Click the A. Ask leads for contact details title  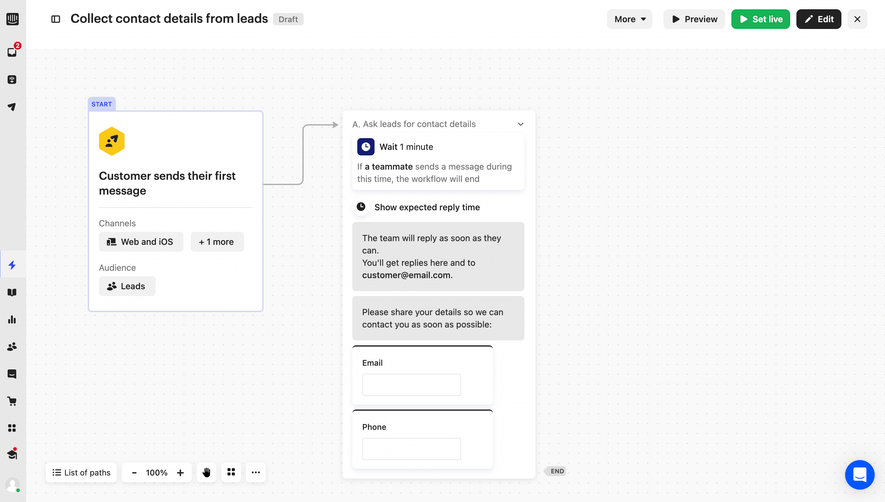tap(414, 124)
